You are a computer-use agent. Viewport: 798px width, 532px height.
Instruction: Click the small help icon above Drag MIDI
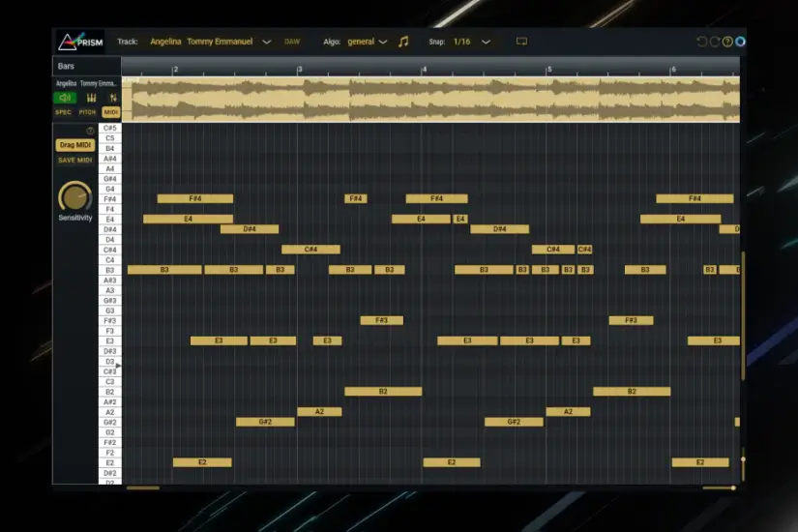(x=90, y=131)
